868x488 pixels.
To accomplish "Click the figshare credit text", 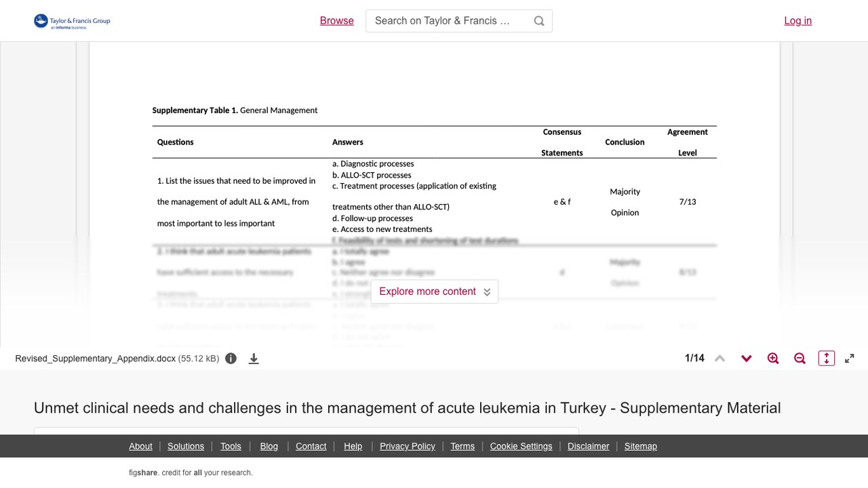I will click(x=191, y=472).
